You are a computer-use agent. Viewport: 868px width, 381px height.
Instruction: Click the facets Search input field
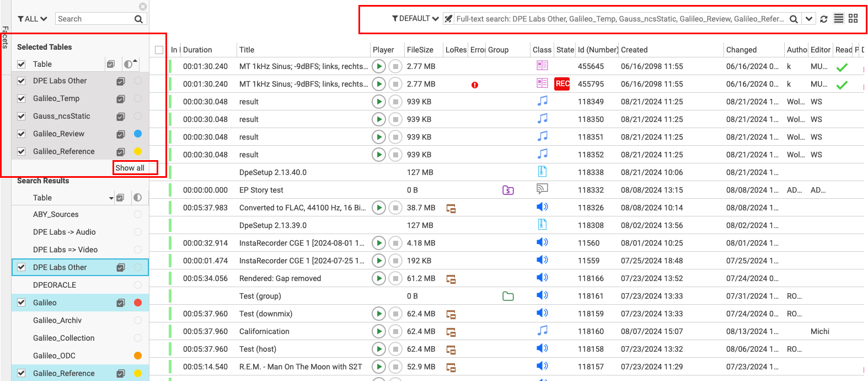coord(95,19)
